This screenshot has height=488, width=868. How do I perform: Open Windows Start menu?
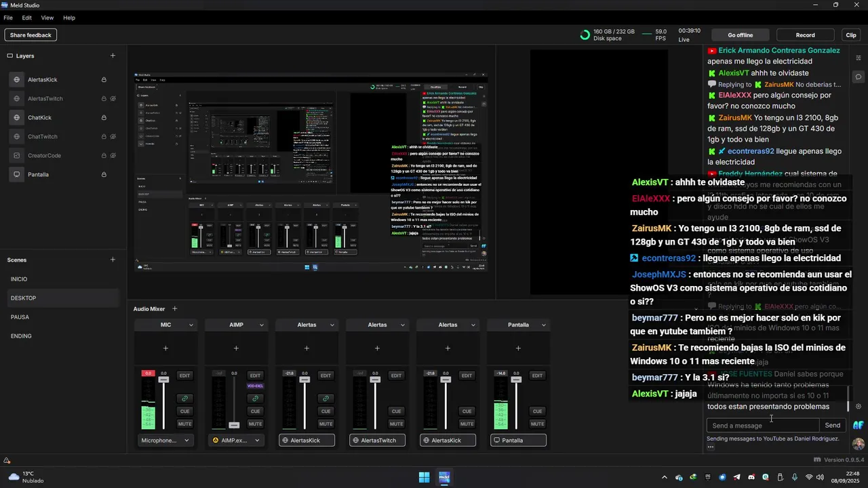click(x=424, y=477)
